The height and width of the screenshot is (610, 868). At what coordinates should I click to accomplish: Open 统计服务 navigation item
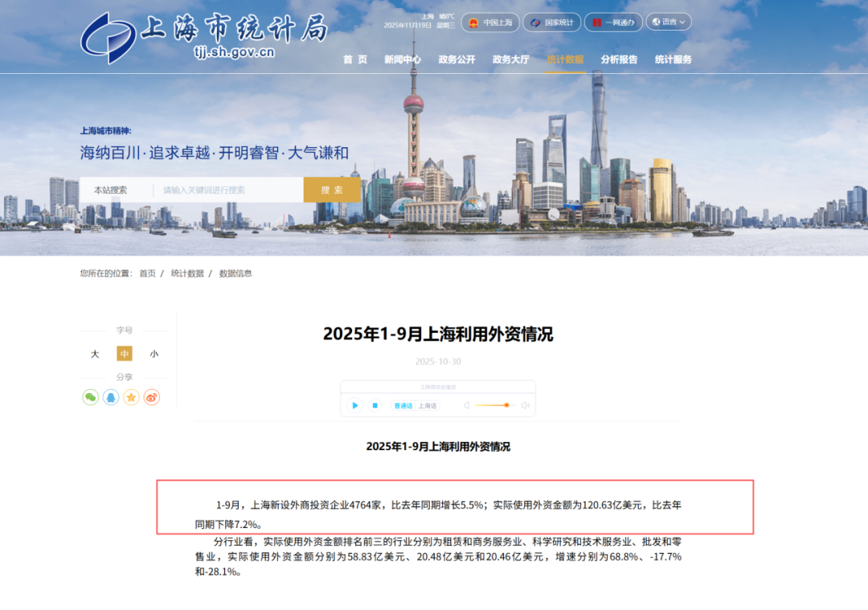point(674,59)
